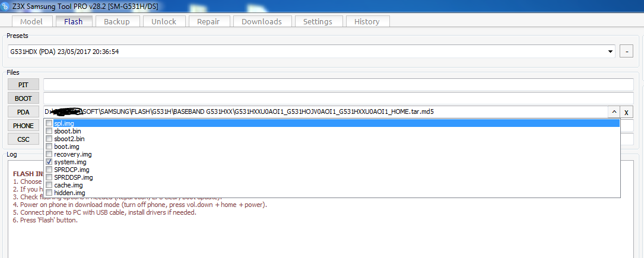This screenshot has height=258, width=644.
Task: Click the PHONE file button
Action: [x=23, y=126]
